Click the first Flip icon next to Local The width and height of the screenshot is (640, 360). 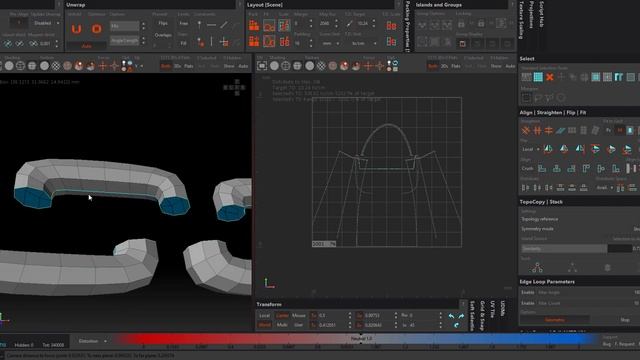[x=548, y=149]
